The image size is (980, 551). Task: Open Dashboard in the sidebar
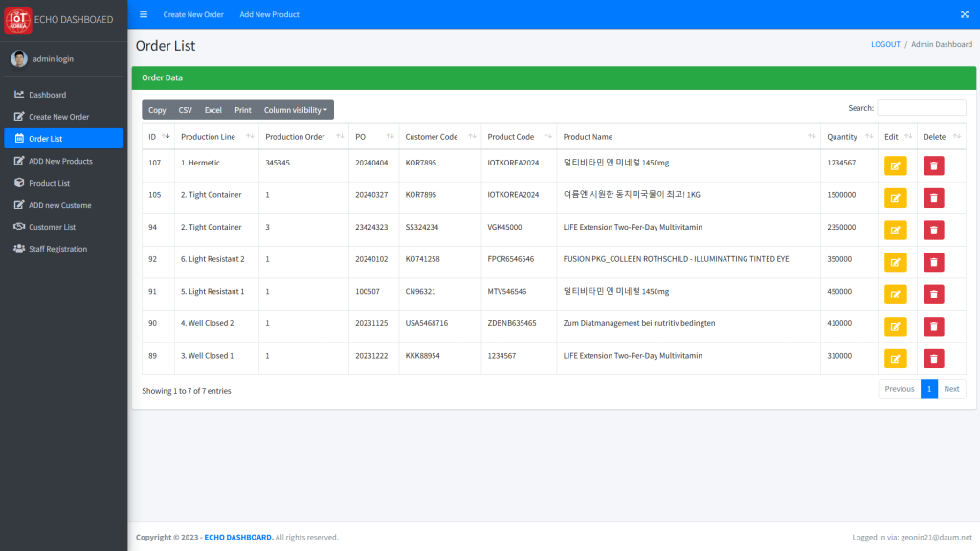(x=47, y=95)
